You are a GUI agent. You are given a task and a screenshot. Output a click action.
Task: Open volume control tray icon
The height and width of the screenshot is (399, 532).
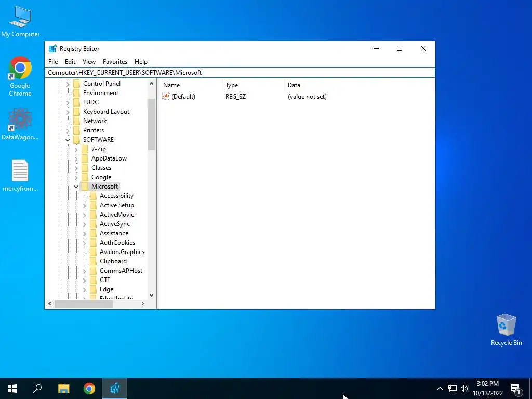pyautogui.click(x=464, y=389)
